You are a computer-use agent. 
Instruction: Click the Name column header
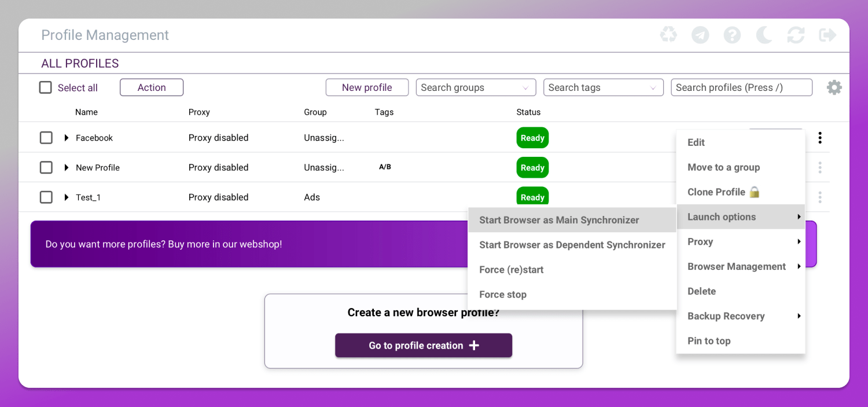(86, 112)
